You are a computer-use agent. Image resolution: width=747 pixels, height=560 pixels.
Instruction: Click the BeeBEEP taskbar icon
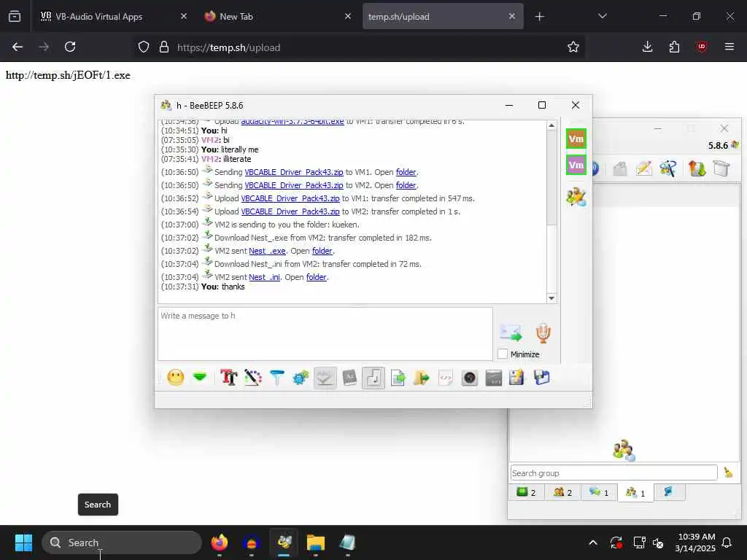pos(285,542)
